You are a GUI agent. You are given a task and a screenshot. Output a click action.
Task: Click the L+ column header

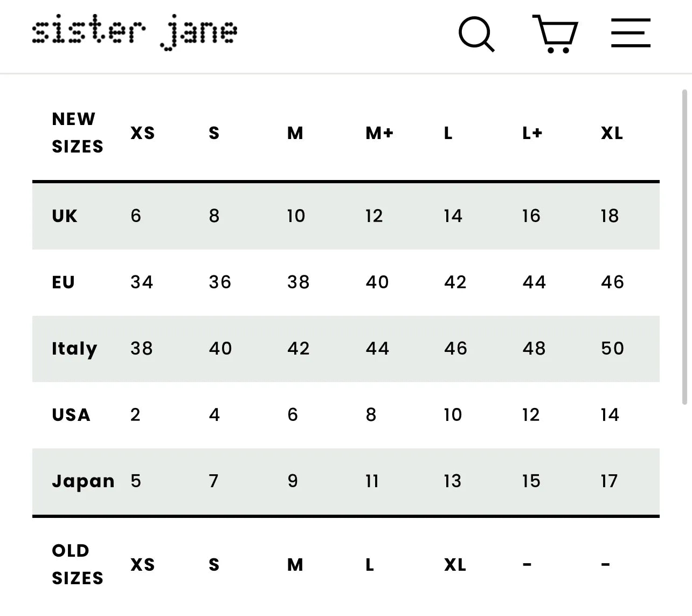click(532, 133)
